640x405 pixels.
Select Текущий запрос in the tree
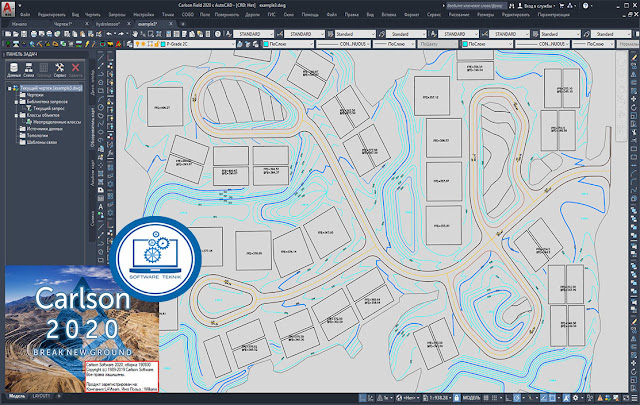click(x=49, y=109)
